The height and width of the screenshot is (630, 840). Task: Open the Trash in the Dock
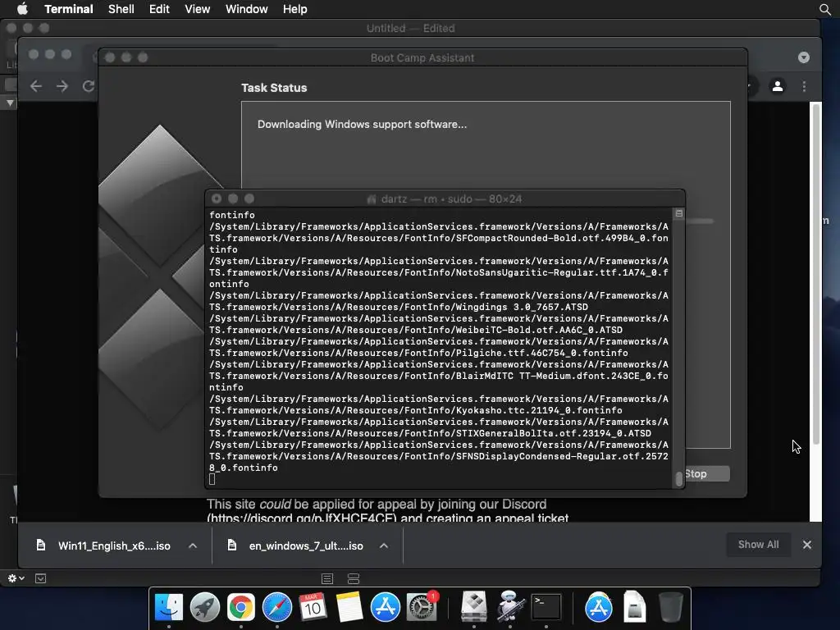pyautogui.click(x=670, y=607)
